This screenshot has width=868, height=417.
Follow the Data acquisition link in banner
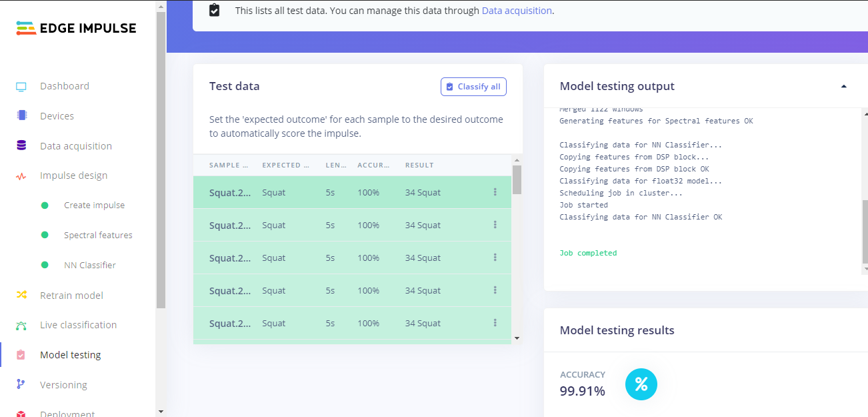point(517,11)
